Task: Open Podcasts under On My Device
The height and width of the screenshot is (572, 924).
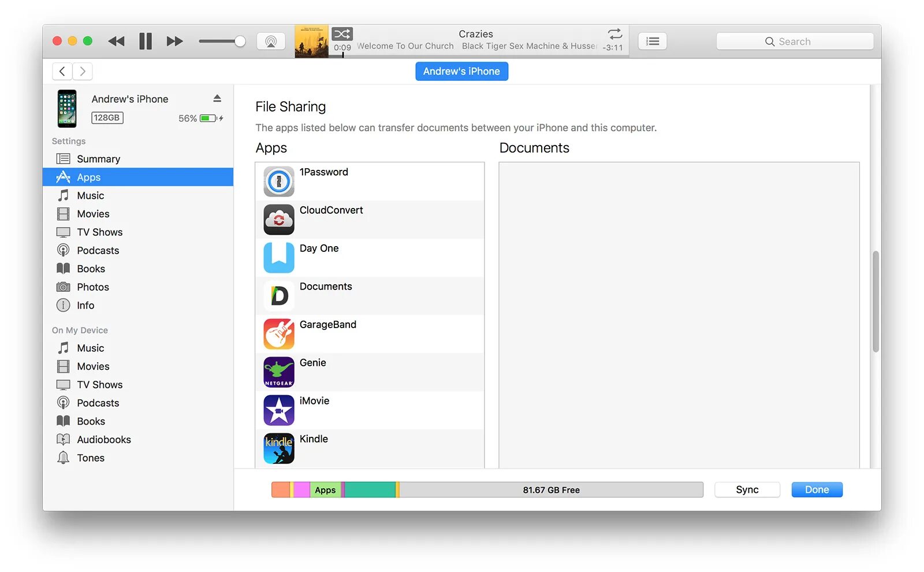Action: pyautogui.click(x=138, y=403)
